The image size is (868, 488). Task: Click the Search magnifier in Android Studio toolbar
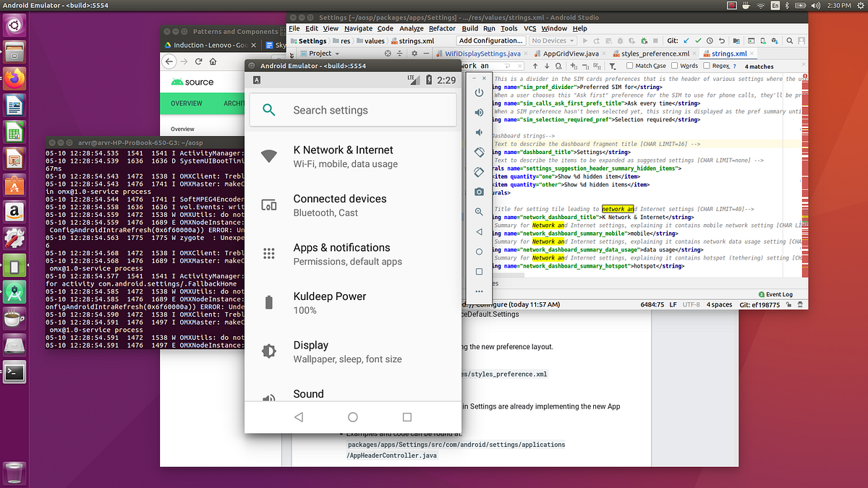788,40
